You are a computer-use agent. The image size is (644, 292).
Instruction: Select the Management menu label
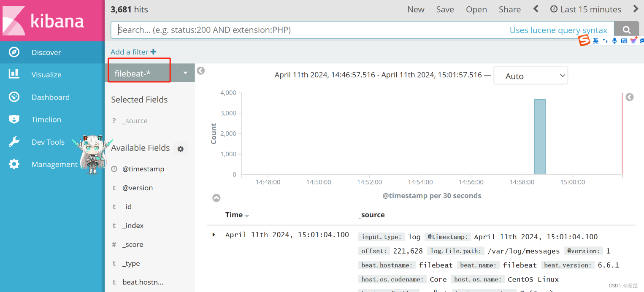click(x=55, y=165)
